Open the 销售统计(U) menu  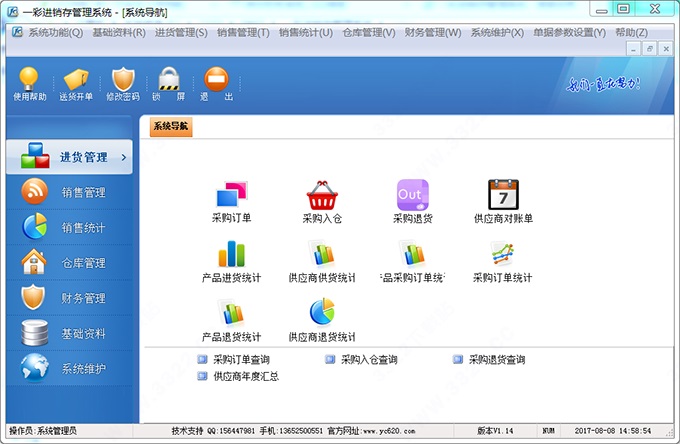306,33
